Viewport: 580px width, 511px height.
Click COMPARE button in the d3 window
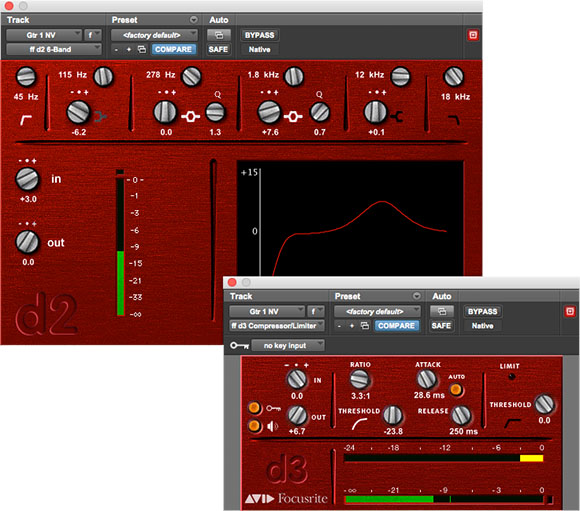click(397, 326)
